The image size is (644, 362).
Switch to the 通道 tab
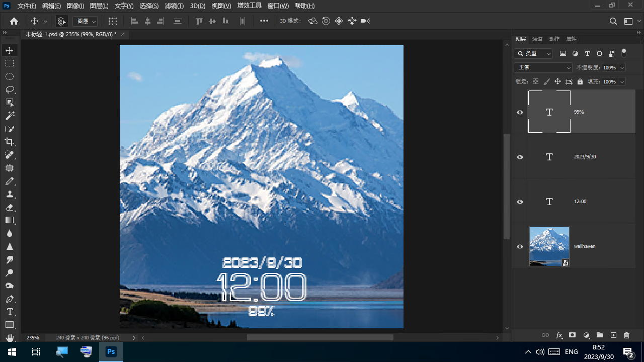(537, 39)
